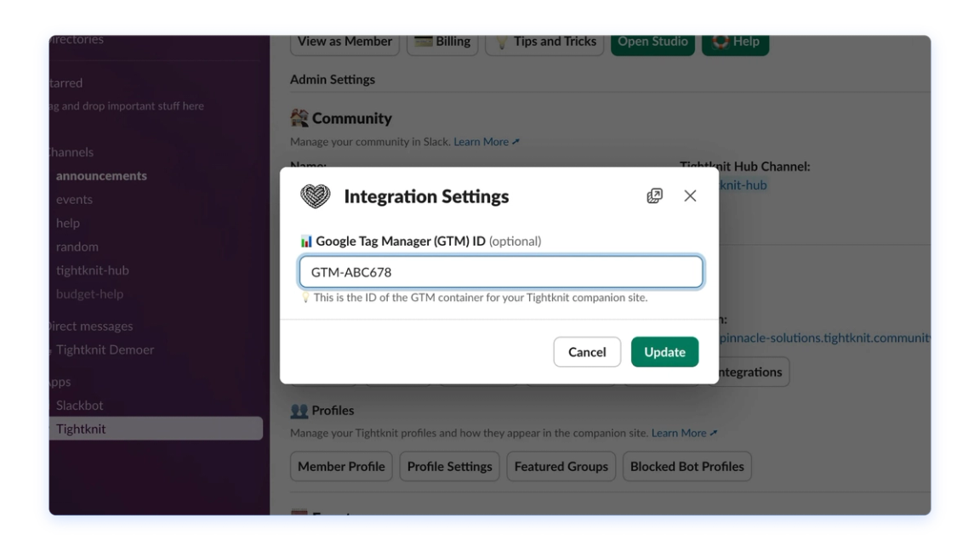The height and width of the screenshot is (551, 980).
Task: Open the Billing button
Action: pos(442,42)
